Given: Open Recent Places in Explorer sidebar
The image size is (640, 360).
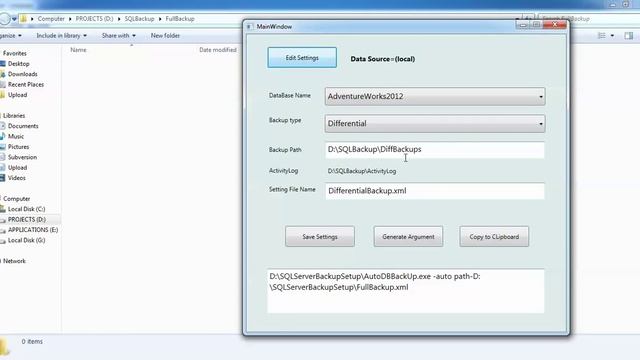Looking at the screenshot, I should tap(26, 84).
